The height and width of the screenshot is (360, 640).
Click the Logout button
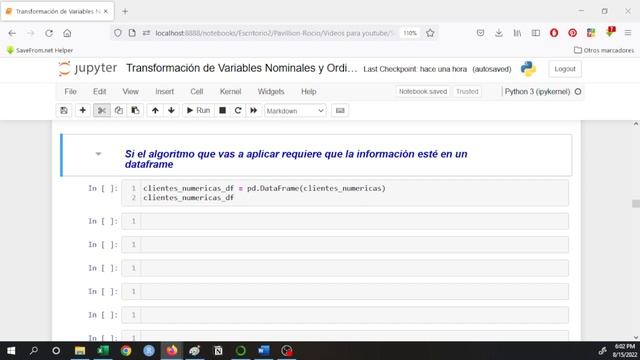tap(565, 69)
